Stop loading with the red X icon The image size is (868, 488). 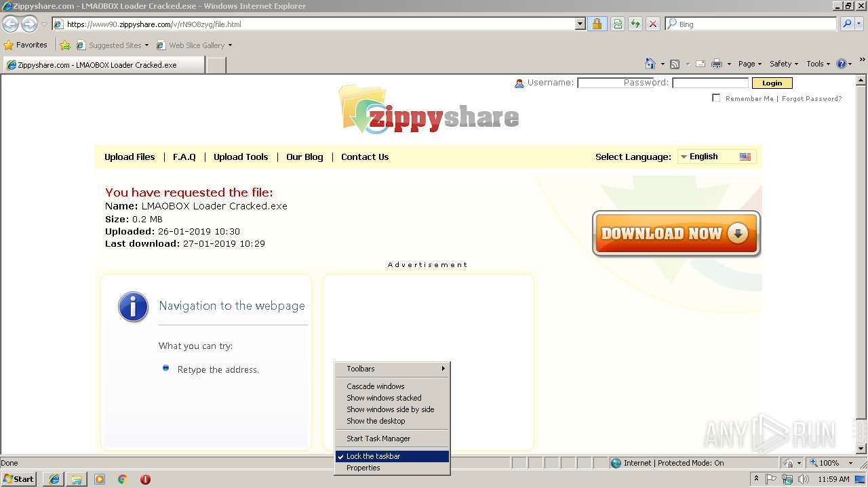tap(653, 24)
